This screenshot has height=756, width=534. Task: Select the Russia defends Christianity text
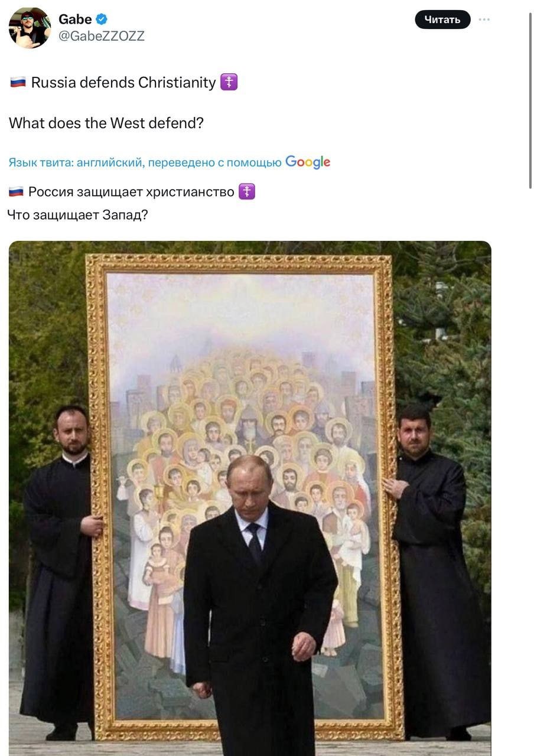click(x=123, y=83)
